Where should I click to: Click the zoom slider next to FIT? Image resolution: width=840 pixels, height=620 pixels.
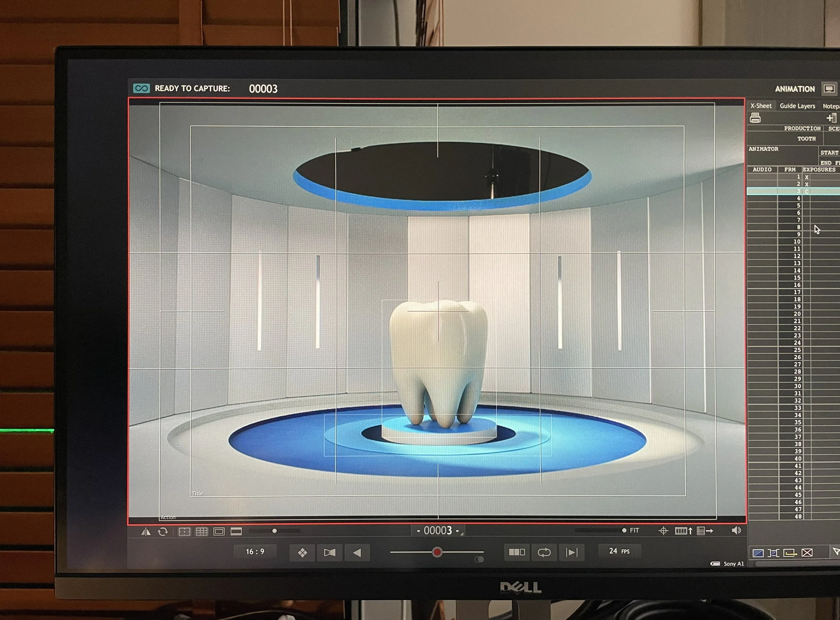click(600, 530)
